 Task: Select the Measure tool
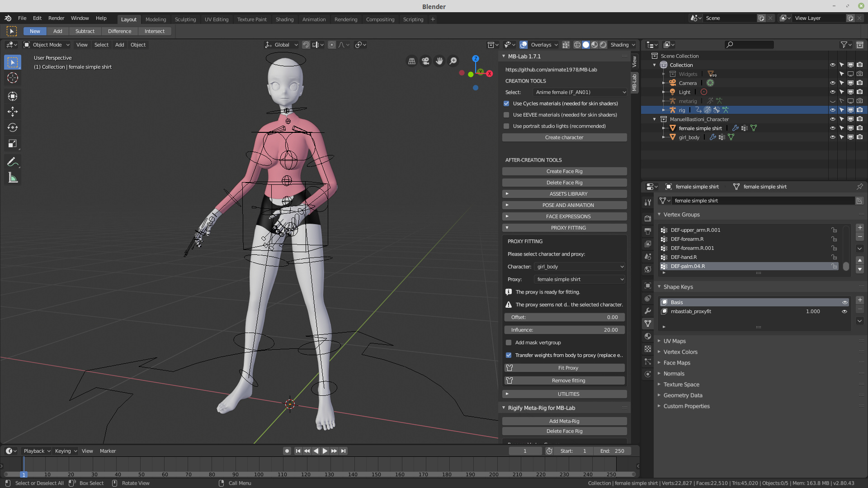point(13,178)
